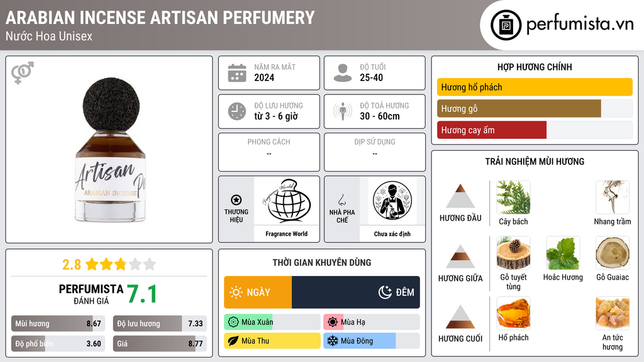Click the sun icon in Ngày bar
644x362 pixels.
point(236,292)
